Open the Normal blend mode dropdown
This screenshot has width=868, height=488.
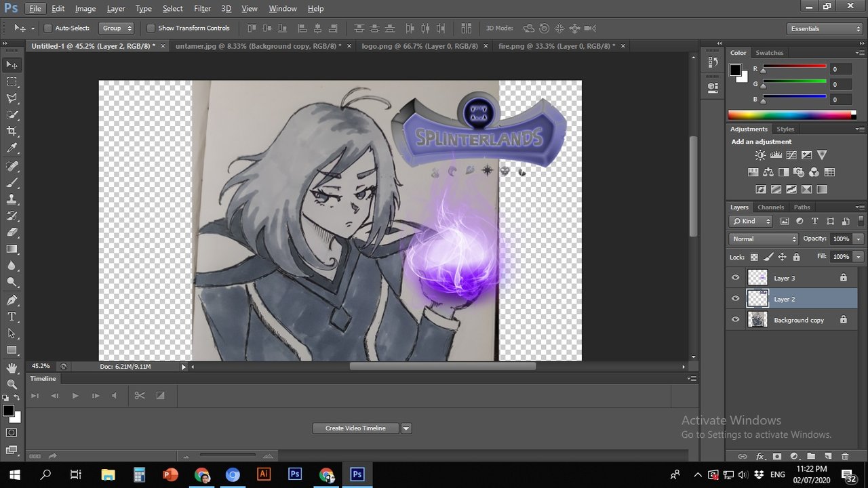pyautogui.click(x=764, y=239)
